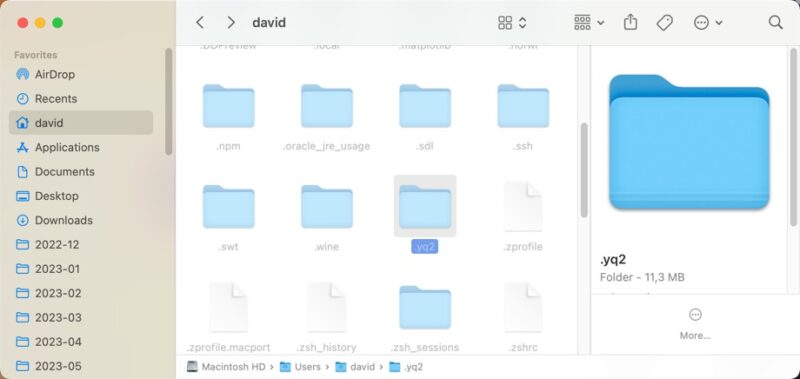Click the .yq2 title in preview pane
The image size is (800, 379).
tap(613, 260)
